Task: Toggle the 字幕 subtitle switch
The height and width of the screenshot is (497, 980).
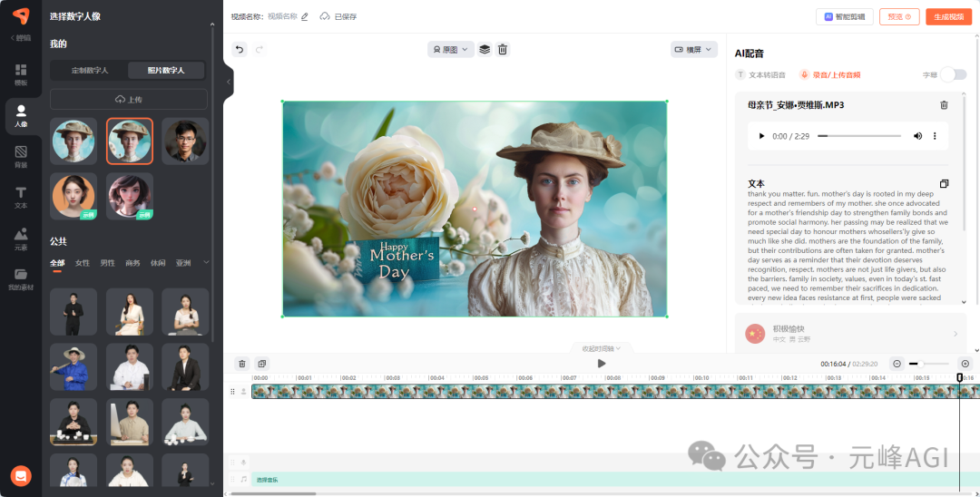Action: tap(953, 75)
